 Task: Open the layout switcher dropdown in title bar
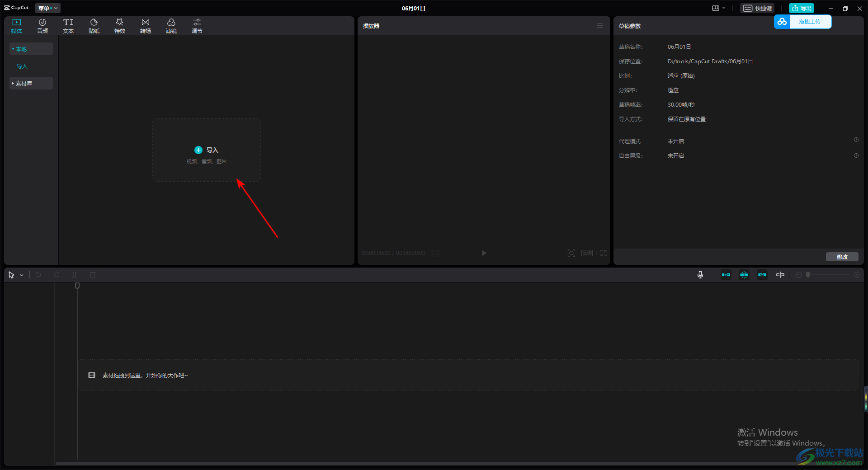pyautogui.click(x=718, y=8)
